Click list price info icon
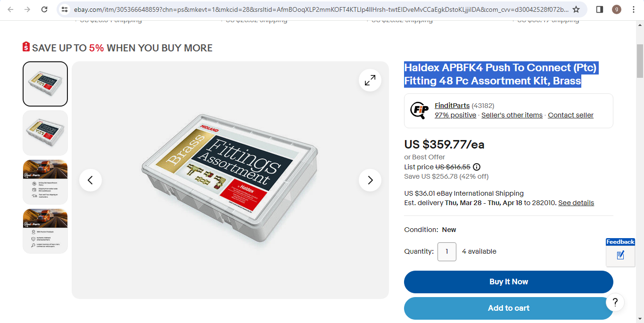The width and height of the screenshot is (644, 323). coord(477,167)
